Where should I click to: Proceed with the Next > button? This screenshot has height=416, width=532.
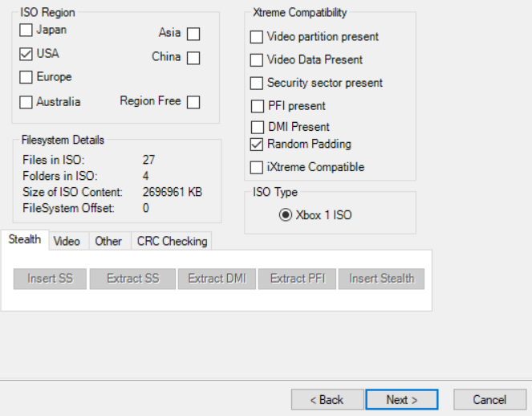pos(402,400)
